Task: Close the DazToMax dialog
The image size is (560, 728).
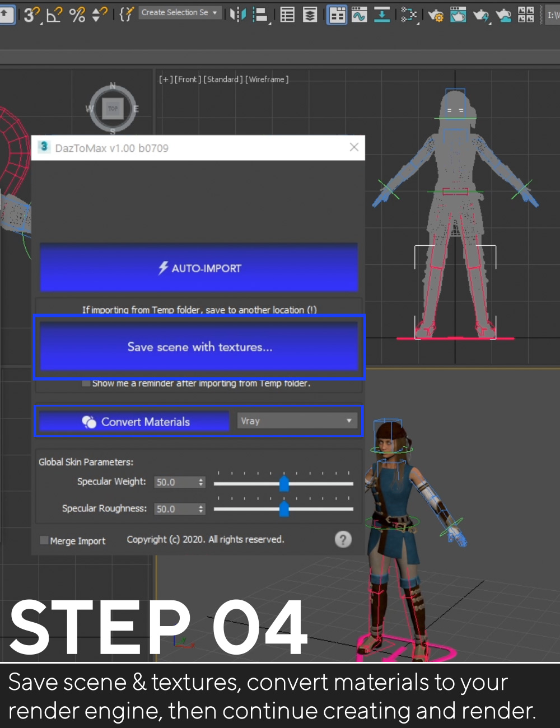Action: click(x=354, y=147)
